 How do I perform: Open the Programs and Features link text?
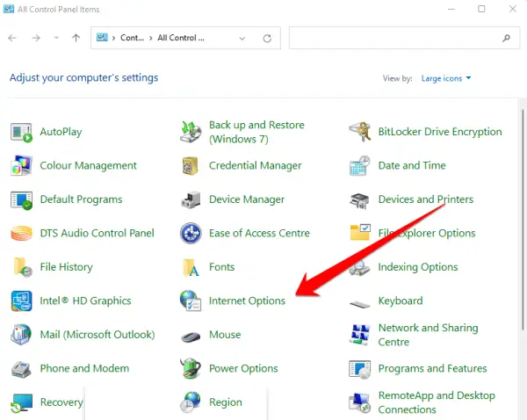pos(432,368)
